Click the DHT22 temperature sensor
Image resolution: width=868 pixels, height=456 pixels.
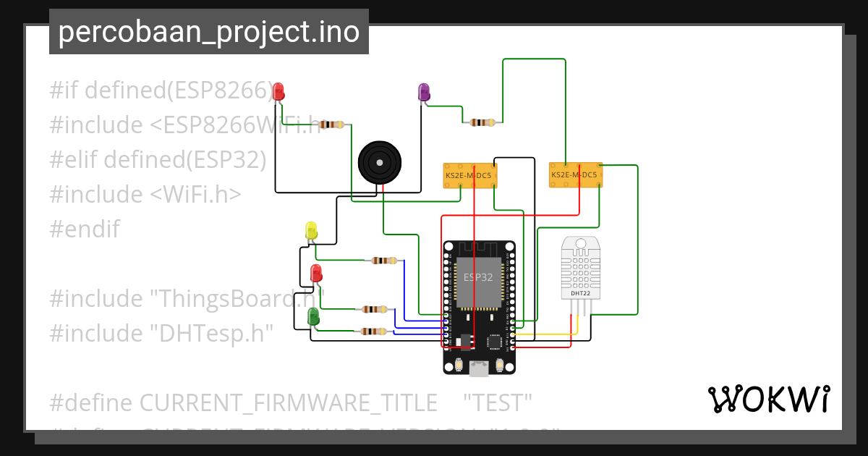(580, 268)
